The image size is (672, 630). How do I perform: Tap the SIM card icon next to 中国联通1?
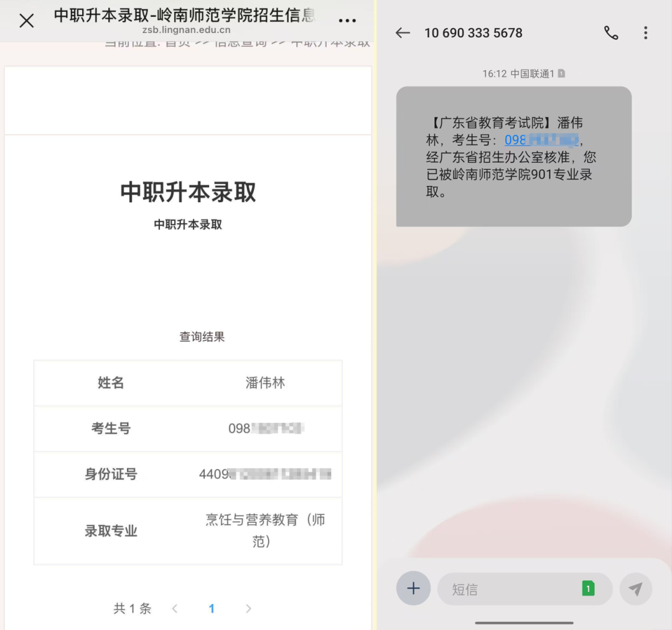coord(561,73)
